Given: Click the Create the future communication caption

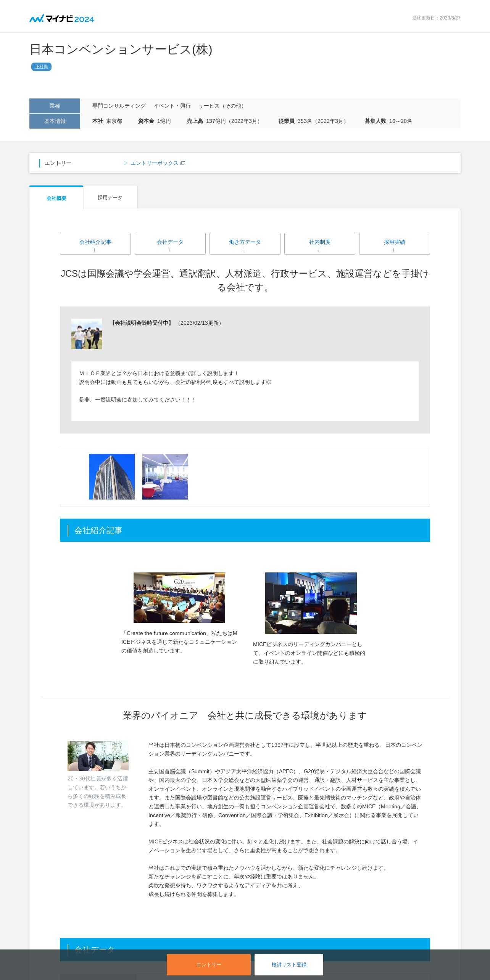Looking at the screenshot, I should [x=179, y=642].
